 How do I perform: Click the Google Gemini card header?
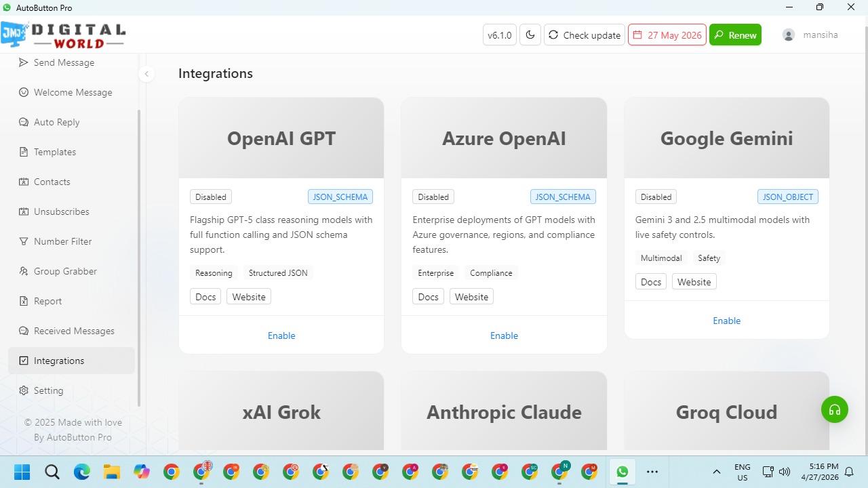click(x=726, y=138)
